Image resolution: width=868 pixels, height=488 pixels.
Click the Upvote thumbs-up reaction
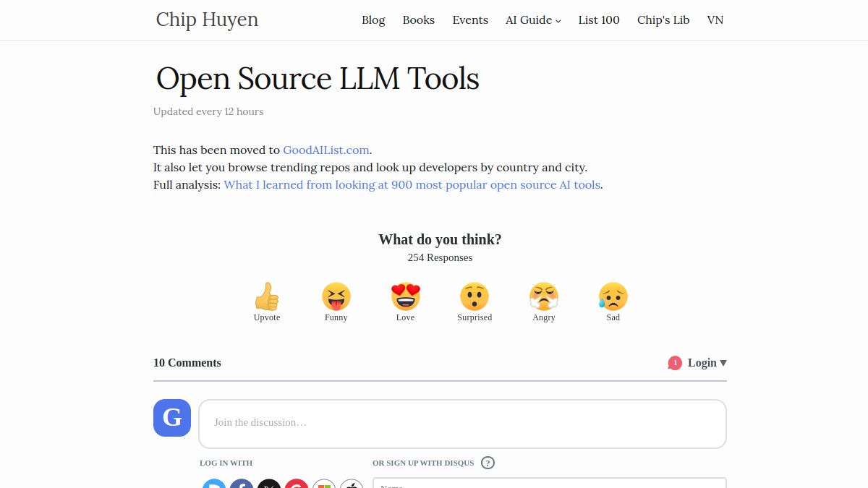click(266, 296)
